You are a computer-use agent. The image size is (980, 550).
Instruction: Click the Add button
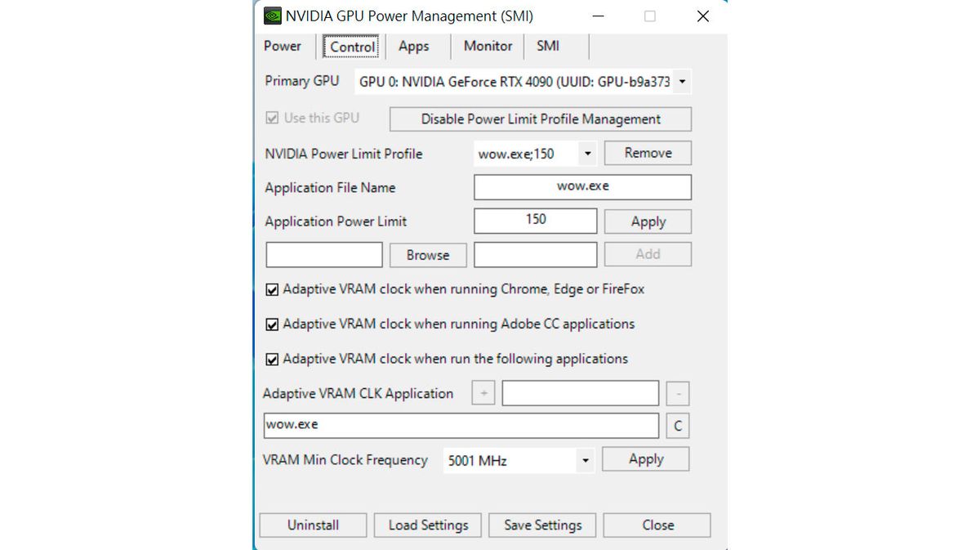(648, 254)
